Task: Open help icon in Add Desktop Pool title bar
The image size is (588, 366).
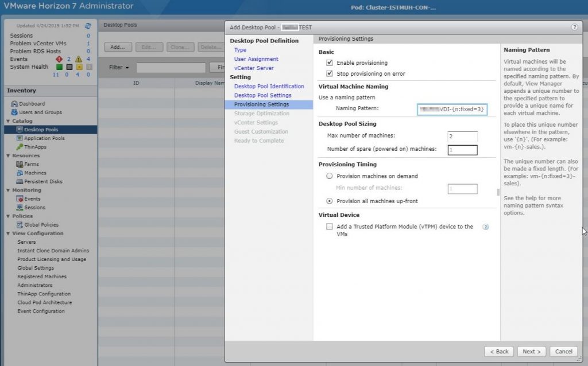Action: click(x=574, y=28)
